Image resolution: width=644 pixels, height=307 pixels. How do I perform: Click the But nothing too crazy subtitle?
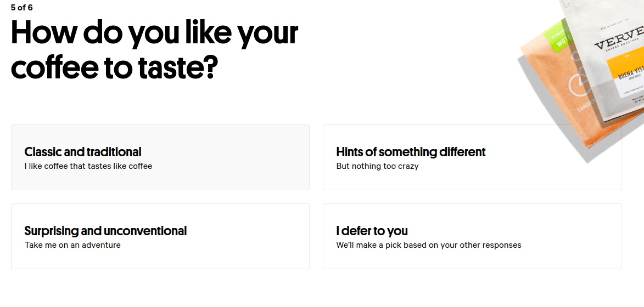[x=377, y=167]
